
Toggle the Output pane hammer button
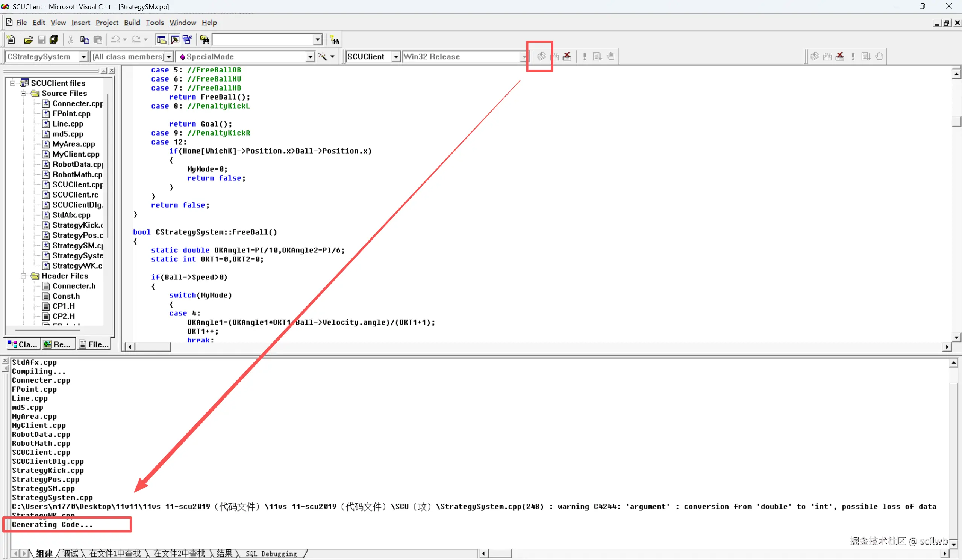click(175, 40)
